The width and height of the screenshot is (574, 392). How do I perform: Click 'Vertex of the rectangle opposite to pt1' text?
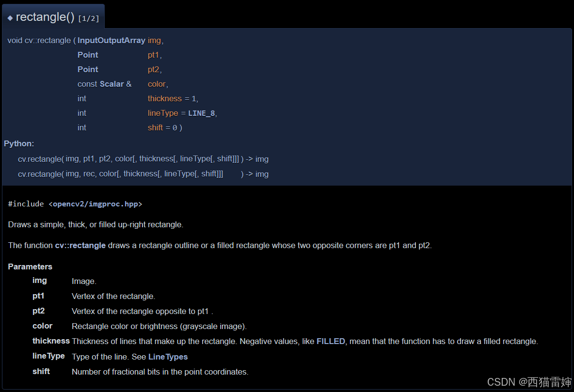(x=143, y=311)
